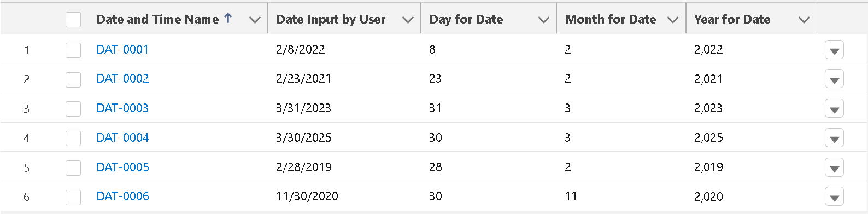
Task: Open row actions menu for DAT-0004
Action: pos(834,138)
